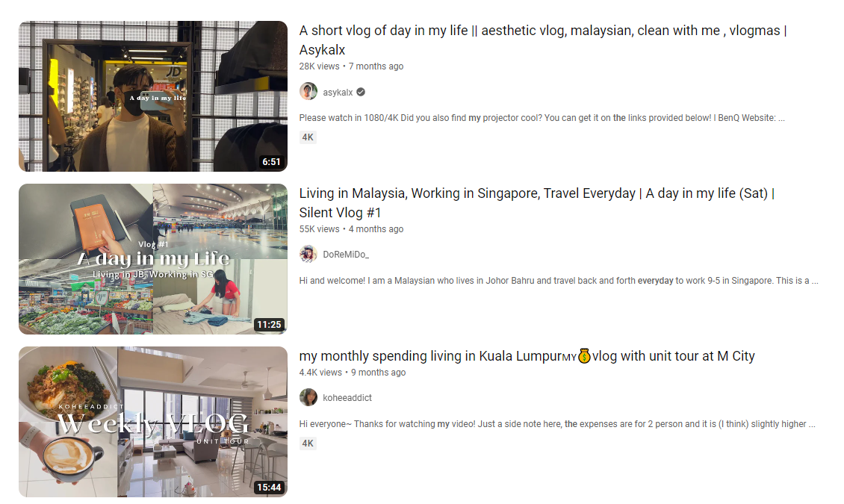The height and width of the screenshot is (504, 844).
Task: Click the 15:44 duration badge
Action: pyautogui.click(x=269, y=488)
